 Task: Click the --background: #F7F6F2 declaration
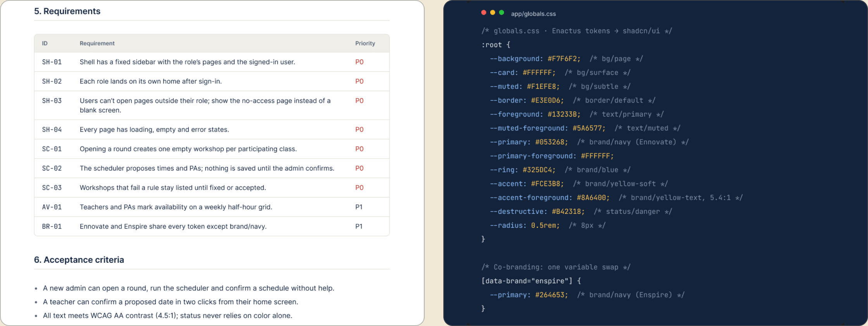point(535,59)
